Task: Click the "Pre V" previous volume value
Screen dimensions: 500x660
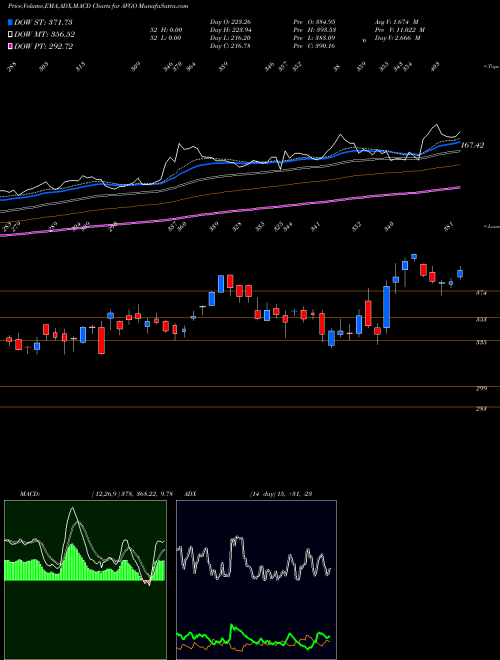Action: 400,30
